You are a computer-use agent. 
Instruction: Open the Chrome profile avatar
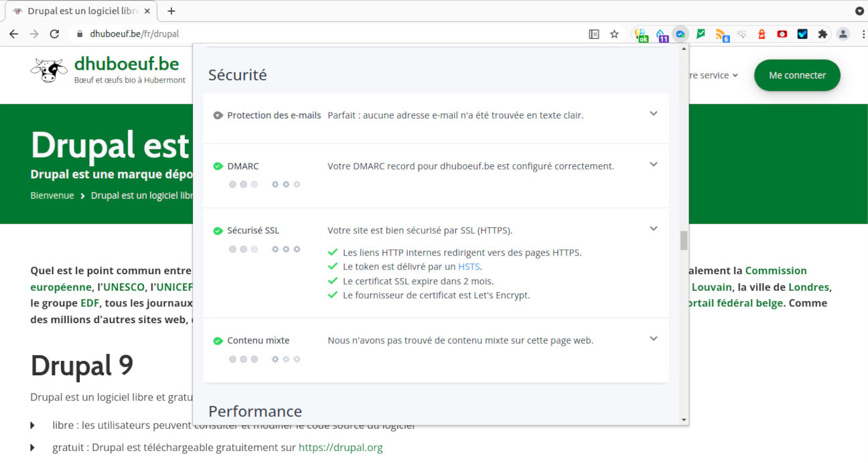(843, 34)
